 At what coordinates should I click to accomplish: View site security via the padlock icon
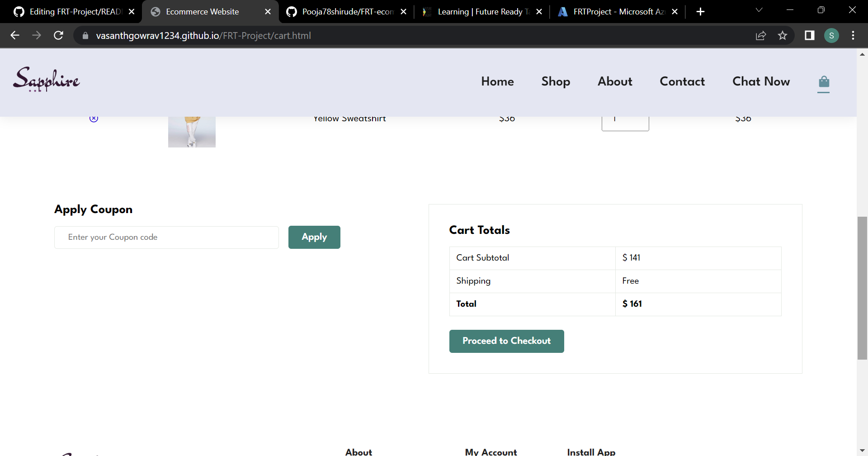[x=85, y=35]
